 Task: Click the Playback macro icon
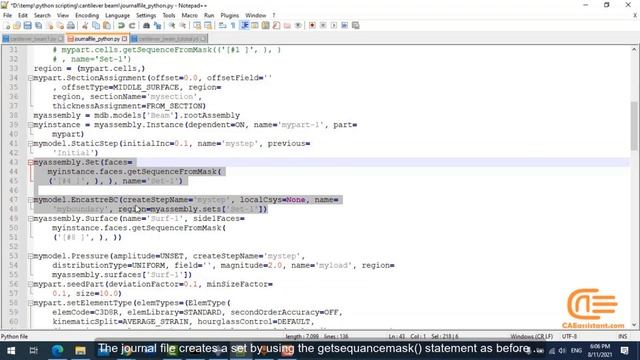click(334, 26)
